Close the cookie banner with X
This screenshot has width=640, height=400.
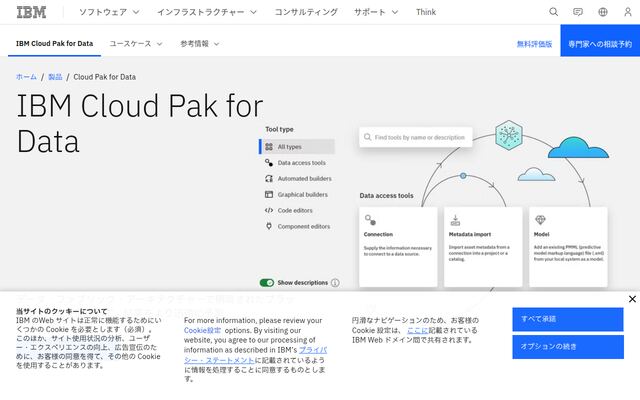(x=632, y=299)
